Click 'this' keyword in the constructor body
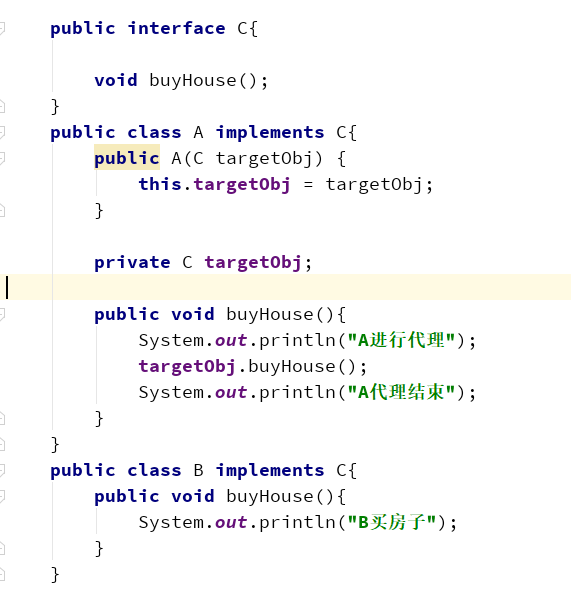This screenshot has width=571, height=601. (160, 184)
